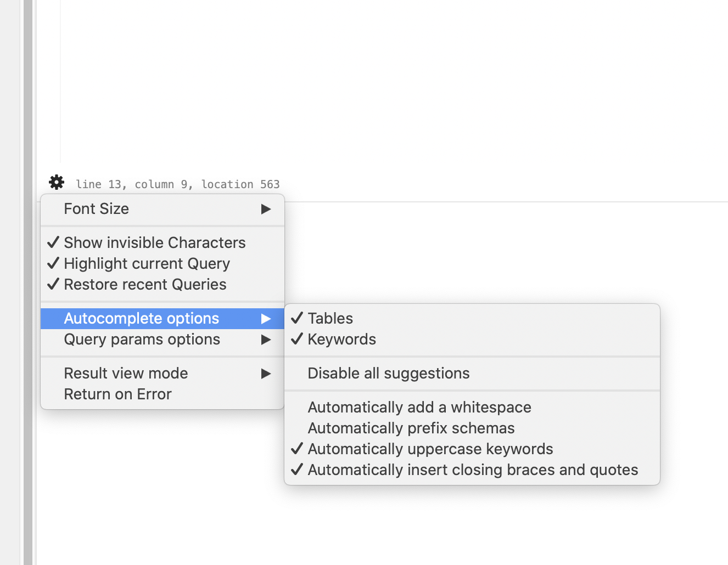Expand the Query params options submenu
The height and width of the screenshot is (565, 728).
tap(142, 339)
